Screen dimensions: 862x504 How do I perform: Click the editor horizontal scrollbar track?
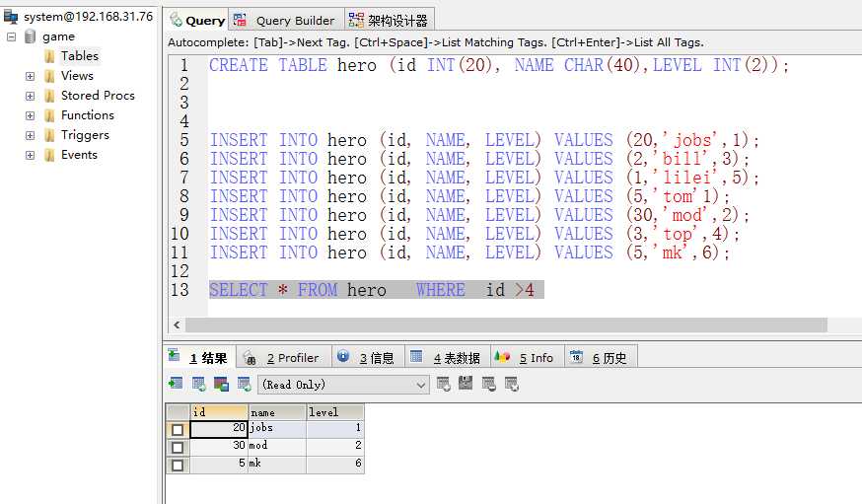[x=506, y=324]
